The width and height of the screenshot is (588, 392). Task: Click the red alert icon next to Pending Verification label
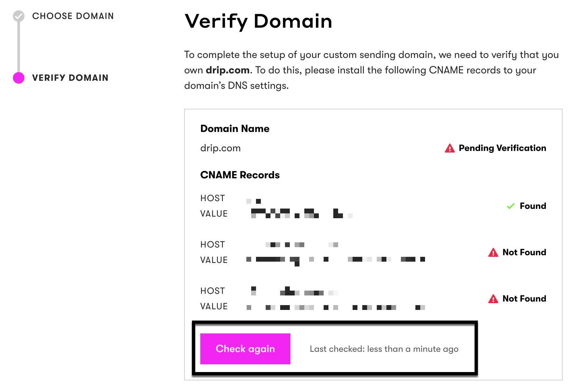pyautogui.click(x=450, y=148)
